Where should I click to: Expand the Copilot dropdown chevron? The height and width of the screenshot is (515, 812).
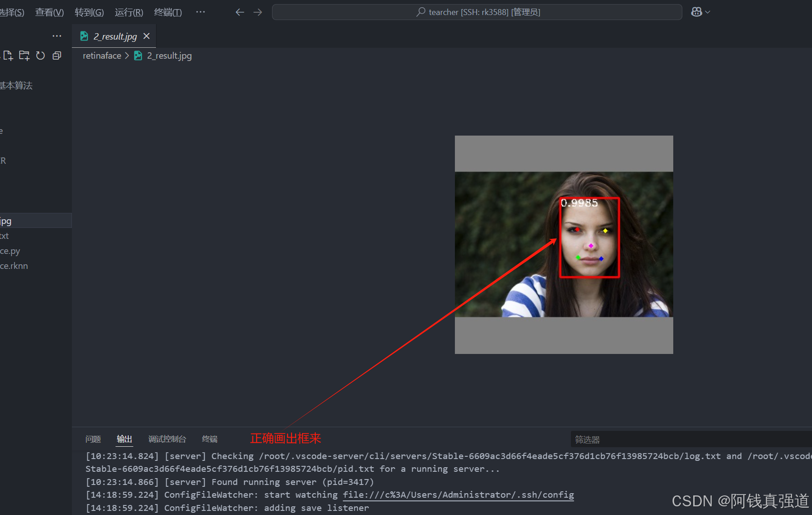[708, 12]
